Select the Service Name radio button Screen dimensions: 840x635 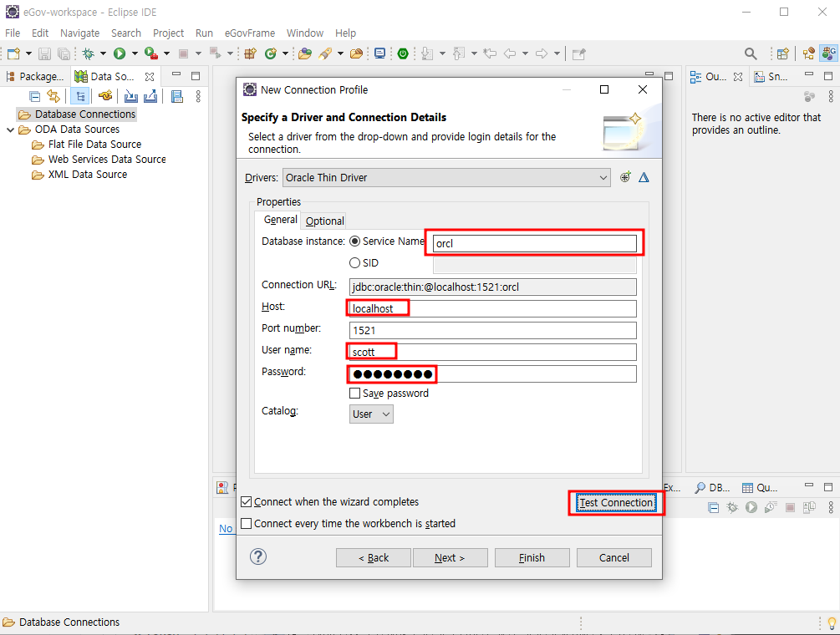pos(354,241)
